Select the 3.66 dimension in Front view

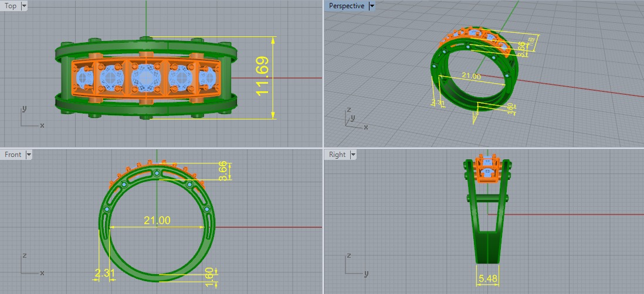coord(223,172)
